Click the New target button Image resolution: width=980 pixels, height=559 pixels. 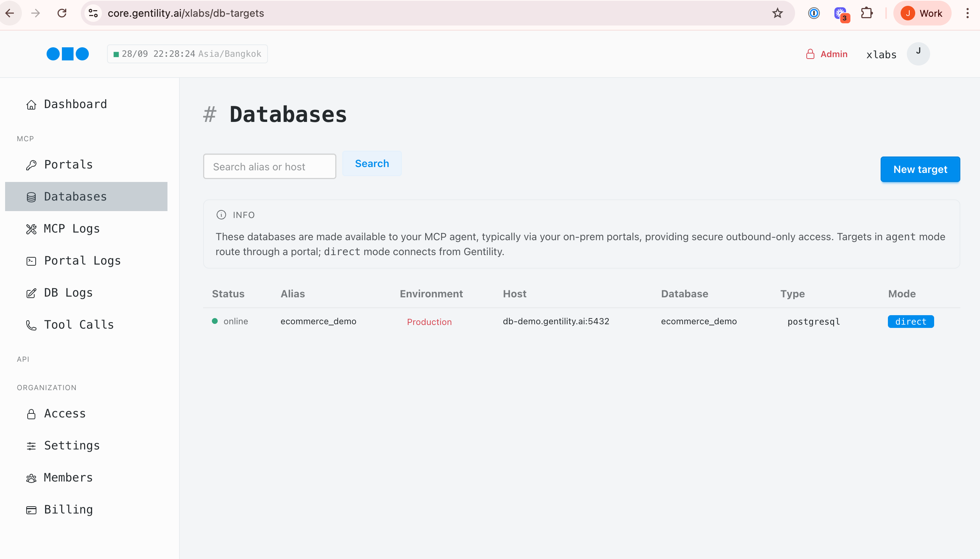920,169
